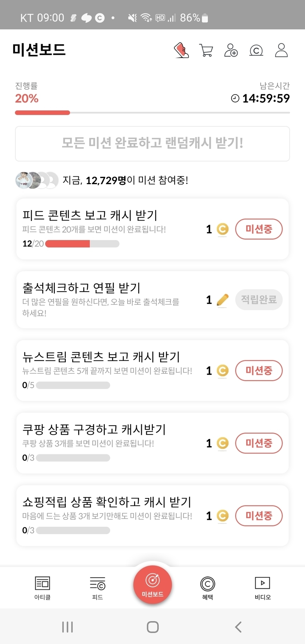Open the cash coin icon in header
Screen dimensions: 305x644
(256, 50)
